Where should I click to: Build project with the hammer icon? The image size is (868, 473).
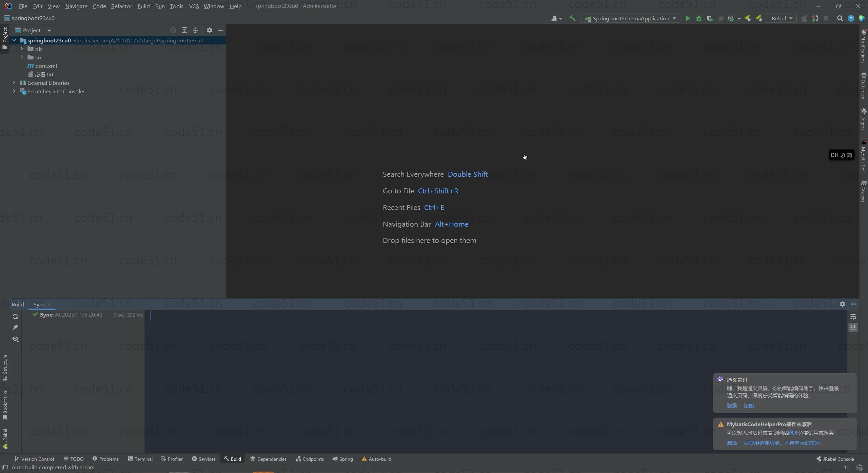[572, 18]
